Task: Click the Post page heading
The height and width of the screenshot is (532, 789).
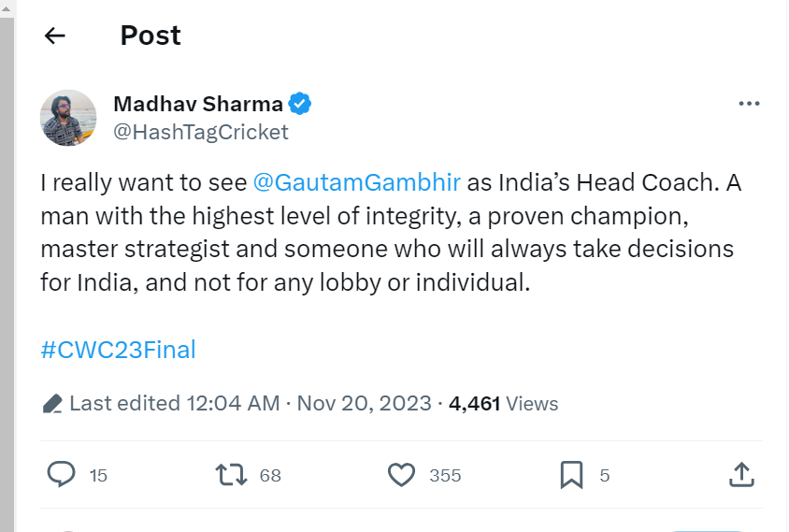Action: coord(151,36)
